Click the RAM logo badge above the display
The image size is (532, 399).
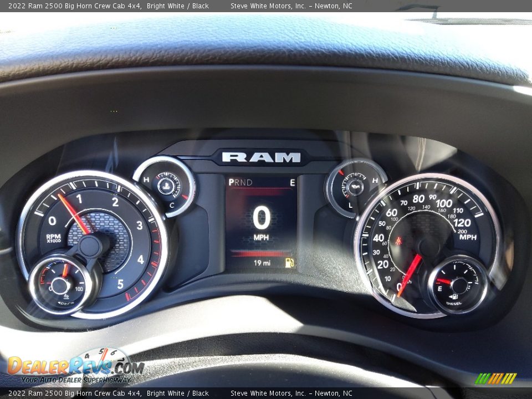coord(261,157)
